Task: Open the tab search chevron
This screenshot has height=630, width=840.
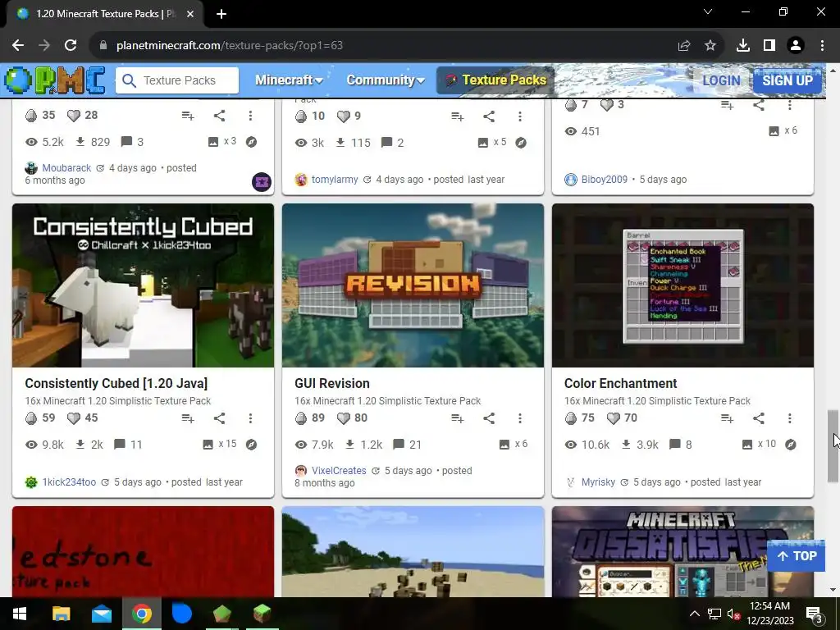Action: click(x=708, y=11)
